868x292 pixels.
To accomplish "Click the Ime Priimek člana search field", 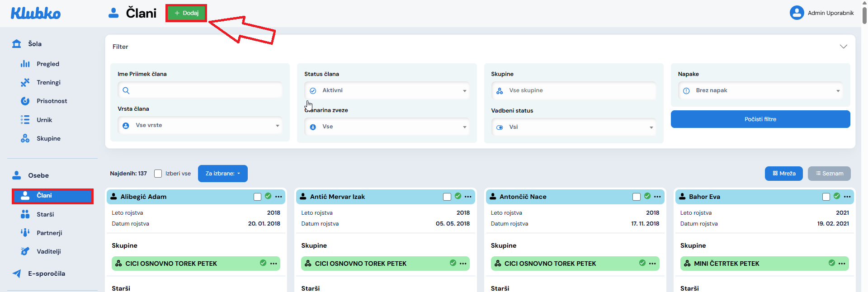I will click(x=200, y=90).
